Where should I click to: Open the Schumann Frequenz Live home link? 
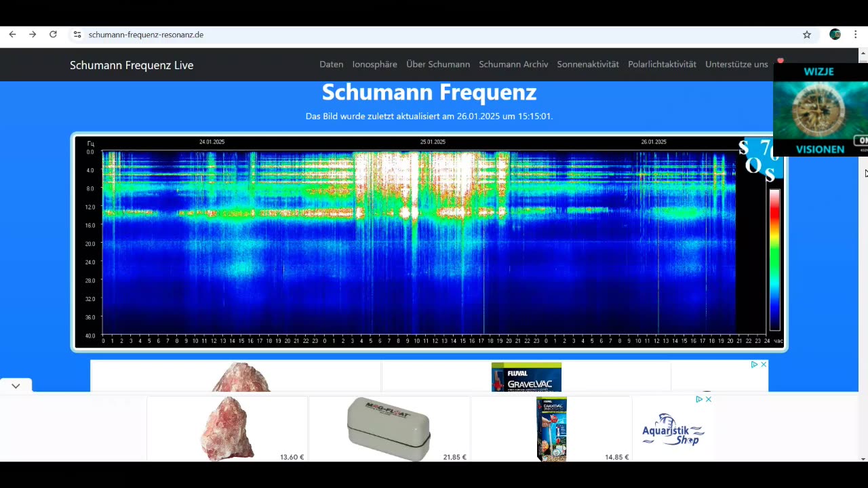pos(132,65)
